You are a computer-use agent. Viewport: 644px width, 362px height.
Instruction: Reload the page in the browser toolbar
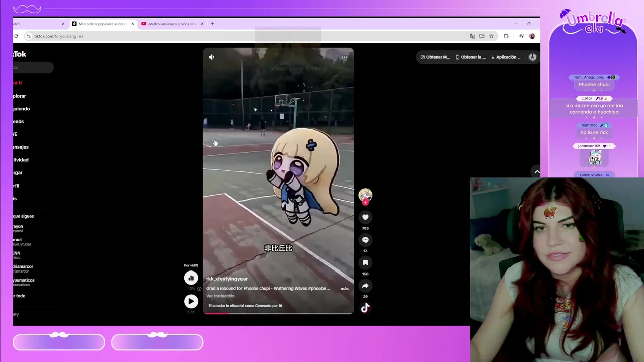16,36
